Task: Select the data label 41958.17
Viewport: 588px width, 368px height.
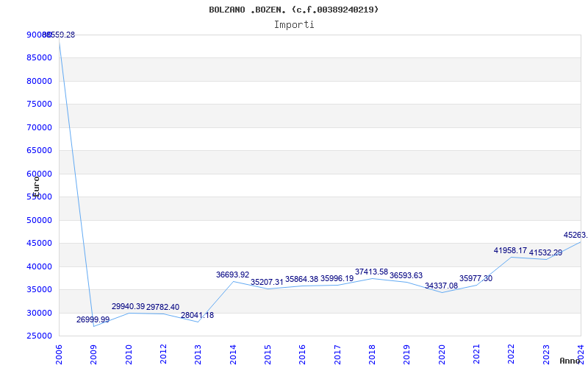Action: [510, 250]
